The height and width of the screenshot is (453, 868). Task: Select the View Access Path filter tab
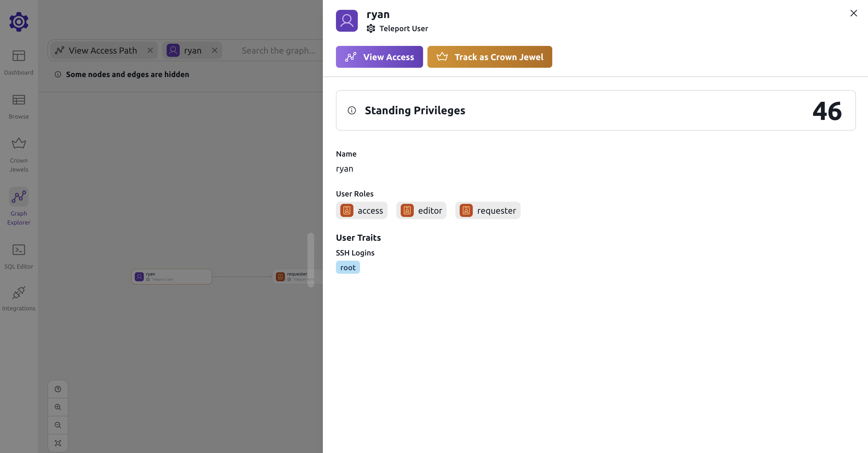pos(102,50)
